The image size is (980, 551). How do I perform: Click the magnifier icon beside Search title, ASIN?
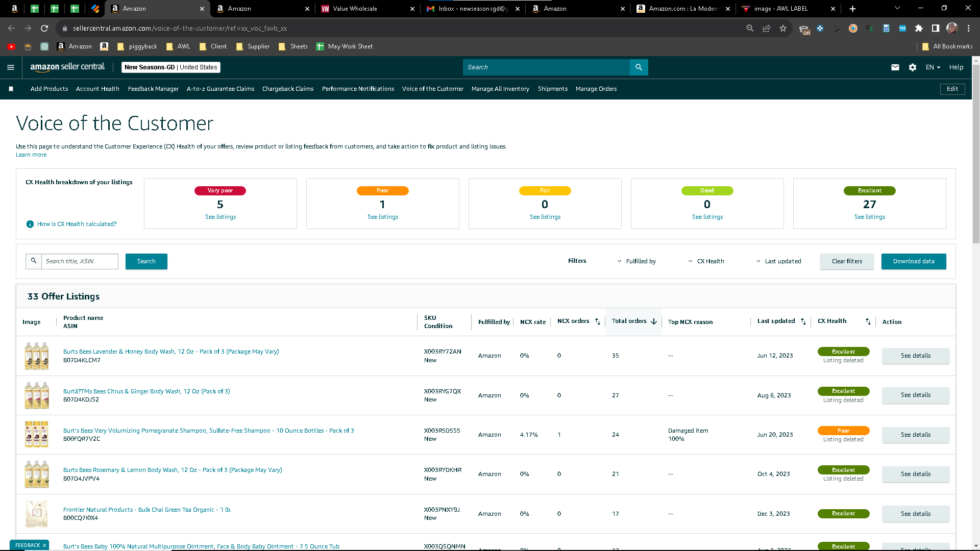(x=34, y=261)
